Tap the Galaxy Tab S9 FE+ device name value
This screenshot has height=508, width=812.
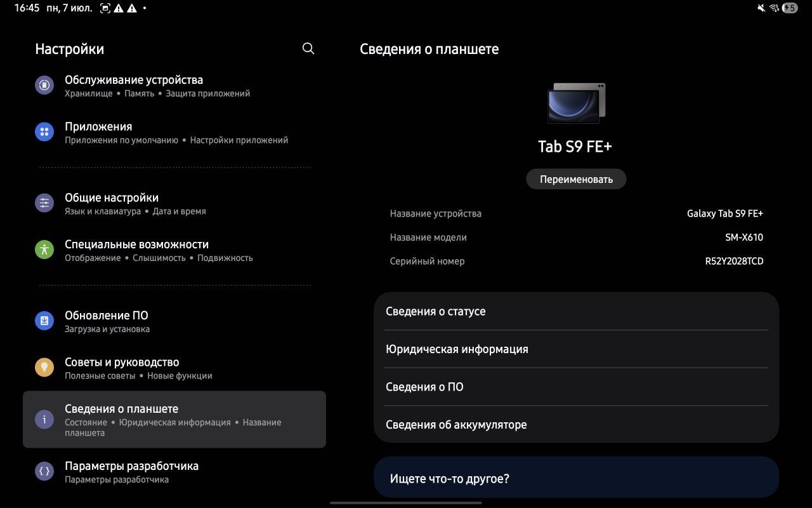(725, 213)
